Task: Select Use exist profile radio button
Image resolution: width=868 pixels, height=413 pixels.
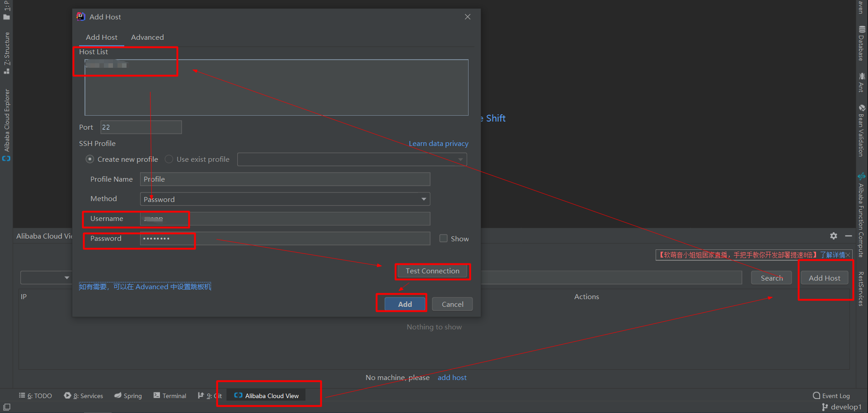Action: coord(169,159)
